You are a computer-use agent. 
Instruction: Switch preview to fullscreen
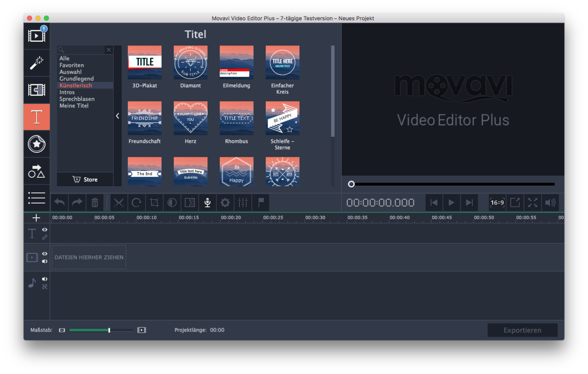click(532, 203)
